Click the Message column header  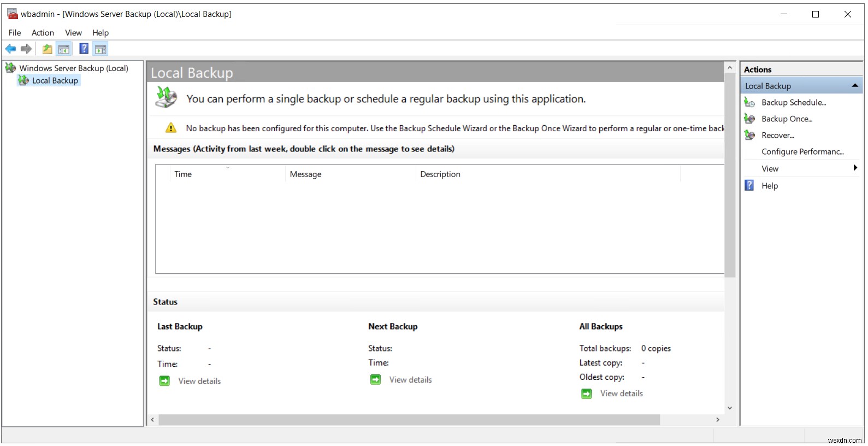pos(351,174)
